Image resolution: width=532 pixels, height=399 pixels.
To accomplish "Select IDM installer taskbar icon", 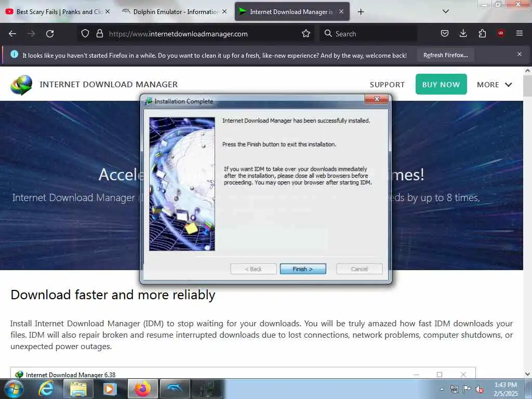I will click(207, 389).
